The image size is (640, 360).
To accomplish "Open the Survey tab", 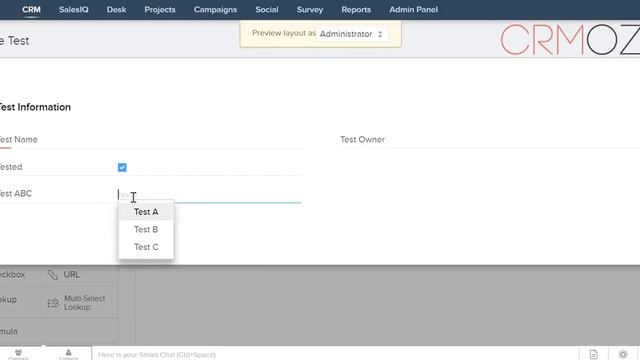I will [x=310, y=9].
